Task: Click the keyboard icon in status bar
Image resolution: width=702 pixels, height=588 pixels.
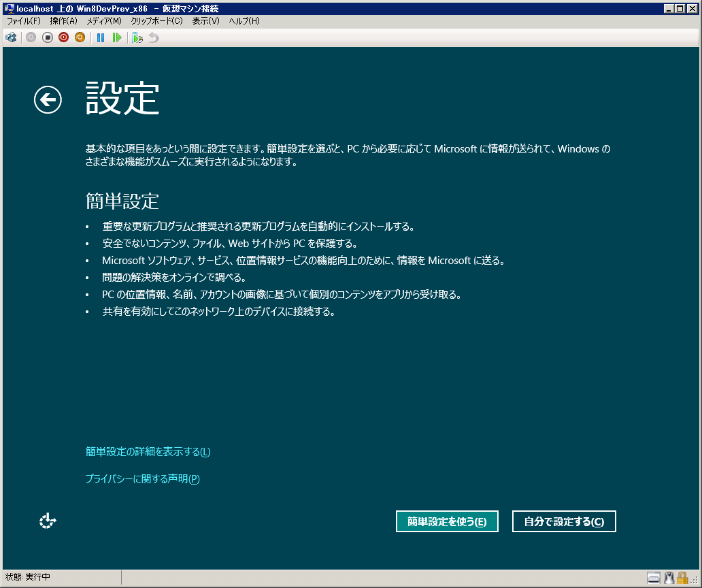Action: [x=653, y=578]
